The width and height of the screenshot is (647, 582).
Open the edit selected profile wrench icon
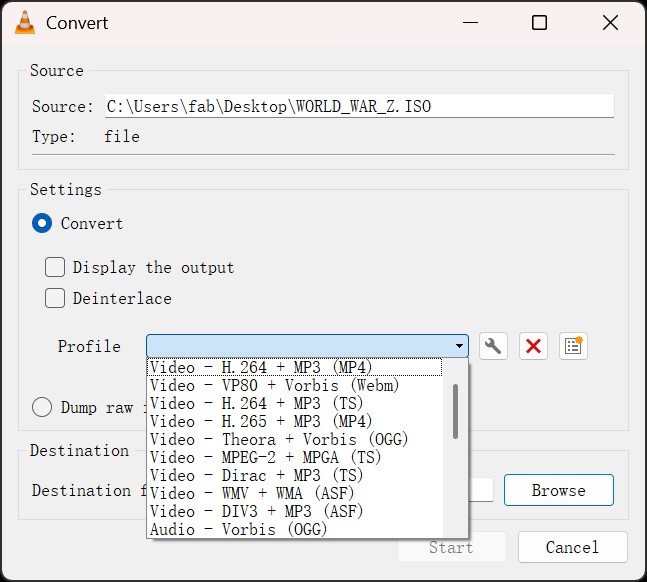click(x=493, y=346)
